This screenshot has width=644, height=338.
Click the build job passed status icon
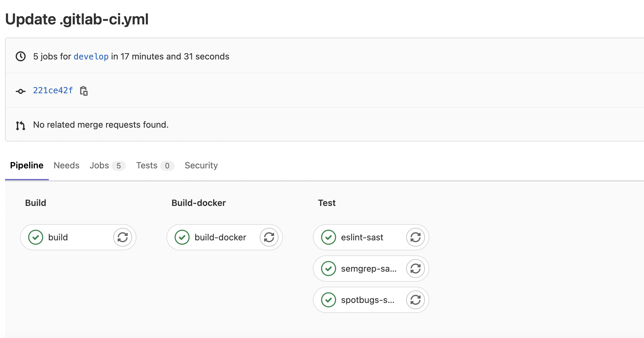(x=36, y=237)
